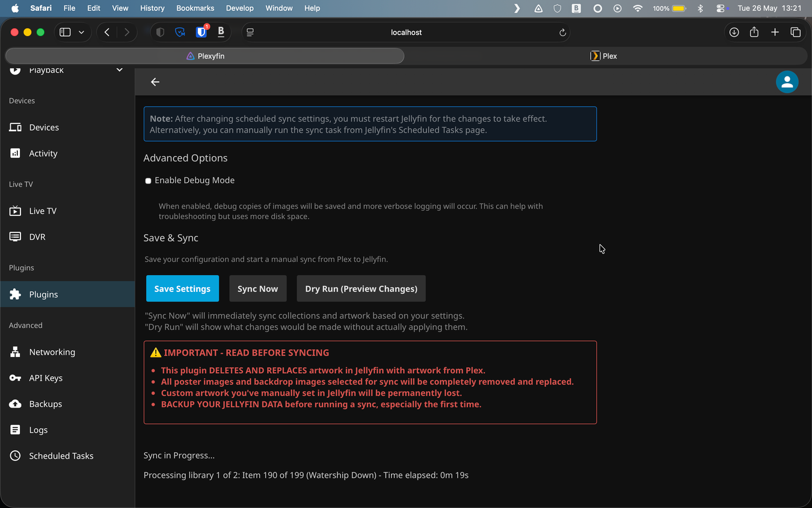The height and width of the screenshot is (508, 812).
Task: Click the Activity chart icon
Action: [15, 153]
